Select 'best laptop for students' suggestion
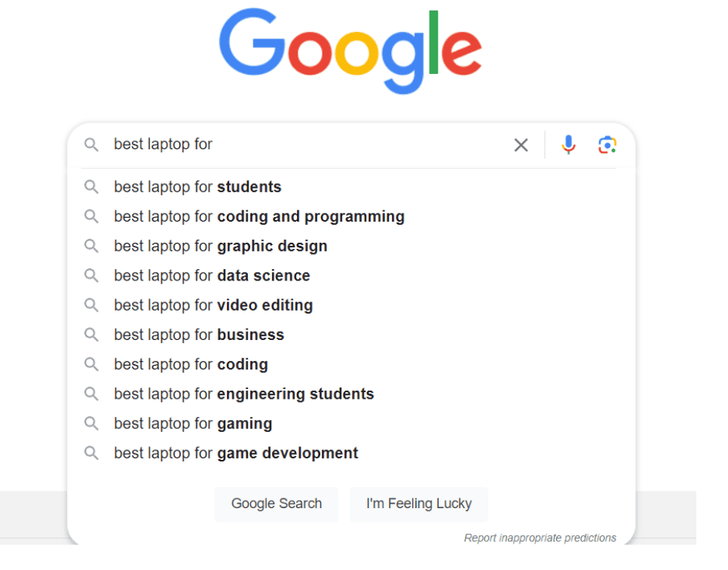 197,187
